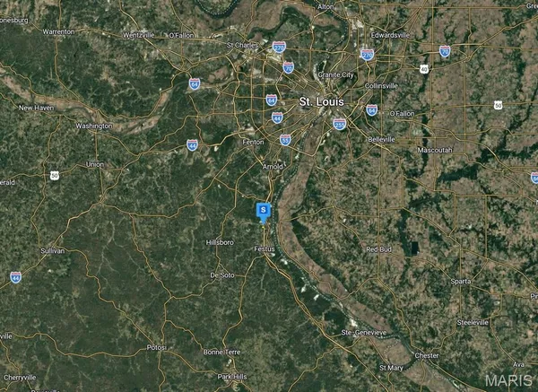Click the I-55 shield near Fenton
The image size is (538, 392).
[285, 140]
